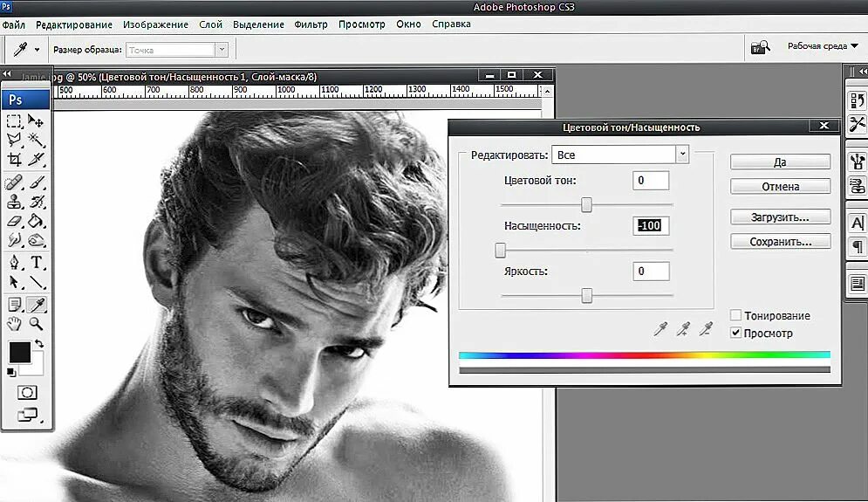This screenshot has height=502, width=868.
Task: Click the Цветовой тон slider handle
Action: (586, 204)
